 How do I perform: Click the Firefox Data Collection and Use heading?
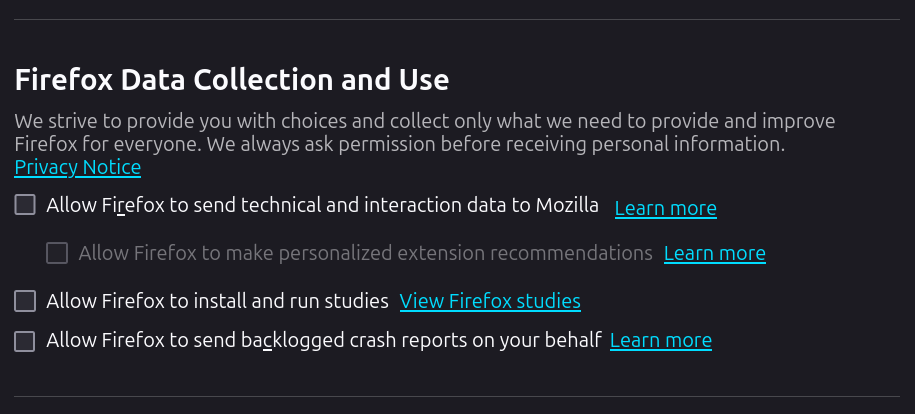coord(231,79)
